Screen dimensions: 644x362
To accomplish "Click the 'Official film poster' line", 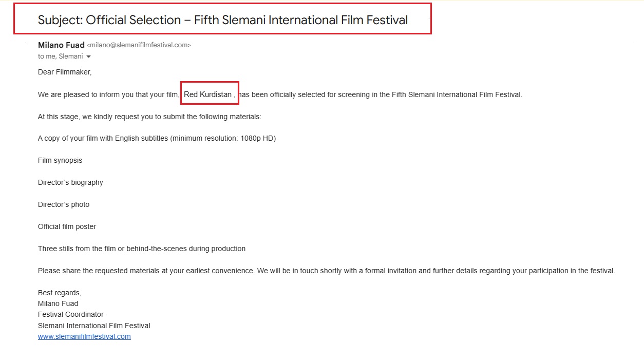I will pyautogui.click(x=67, y=226).
